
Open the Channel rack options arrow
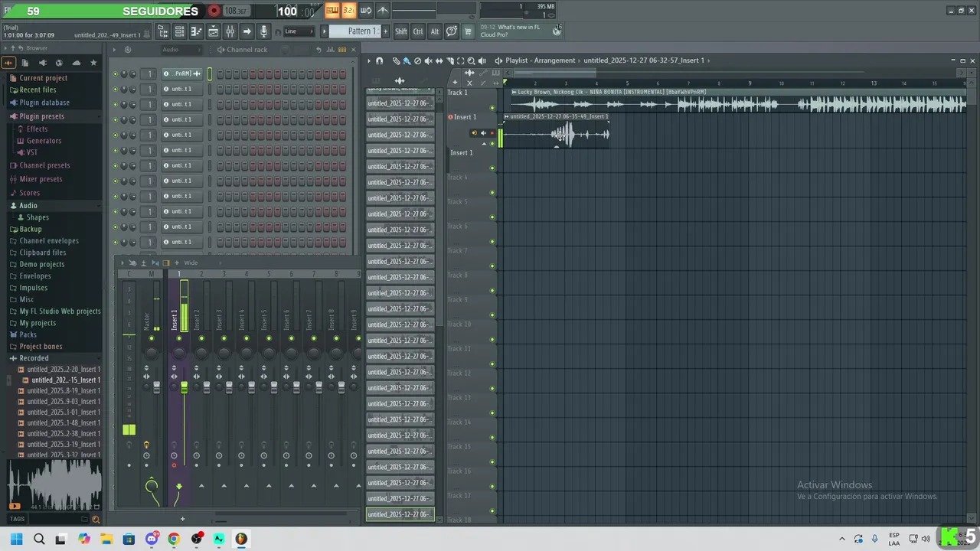(x=114, y=50)
